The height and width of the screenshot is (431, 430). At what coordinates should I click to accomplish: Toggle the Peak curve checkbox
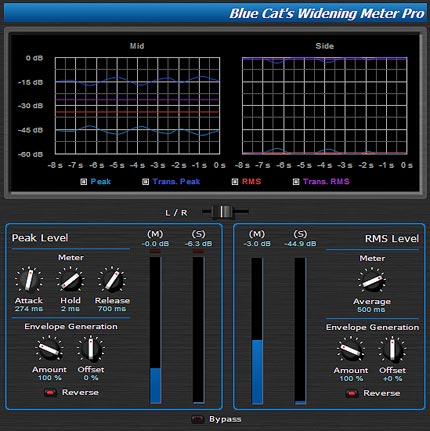(83, 182)
